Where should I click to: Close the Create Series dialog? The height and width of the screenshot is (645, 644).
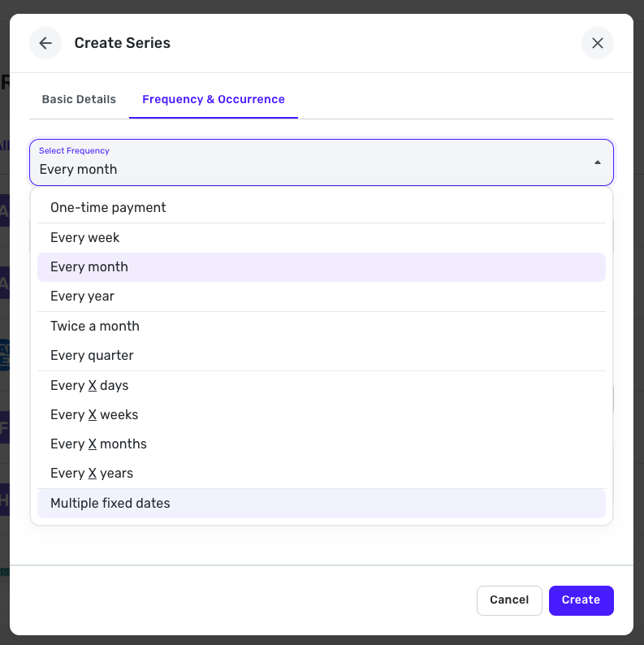coord(598,43)
